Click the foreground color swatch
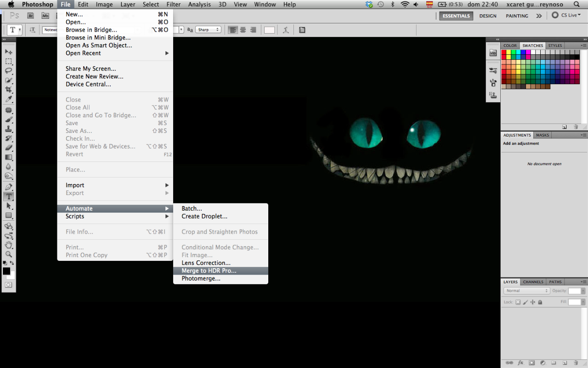This screenshot has height=368, width=588. coord(6,271)
